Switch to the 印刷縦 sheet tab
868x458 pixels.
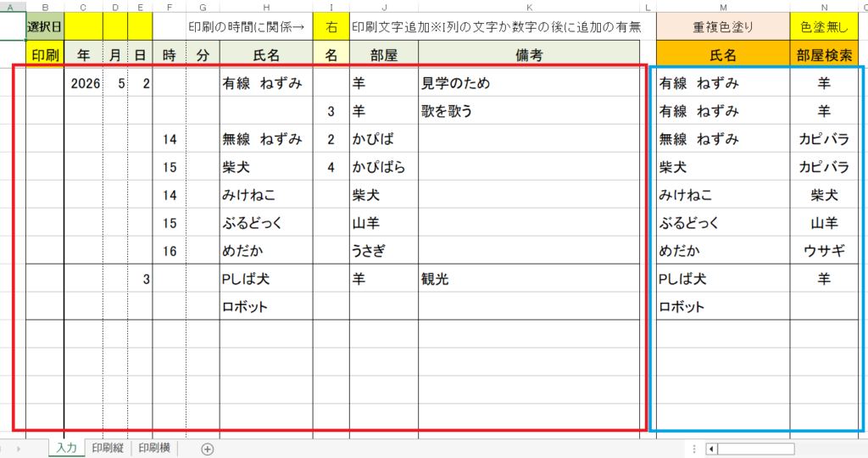109,449
